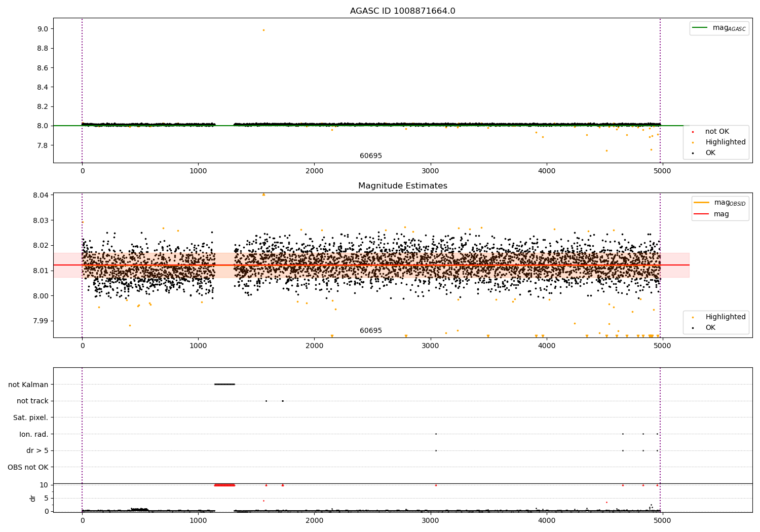
Task: Click the 'not OK' legend entry in top plot
Action: 717,132
